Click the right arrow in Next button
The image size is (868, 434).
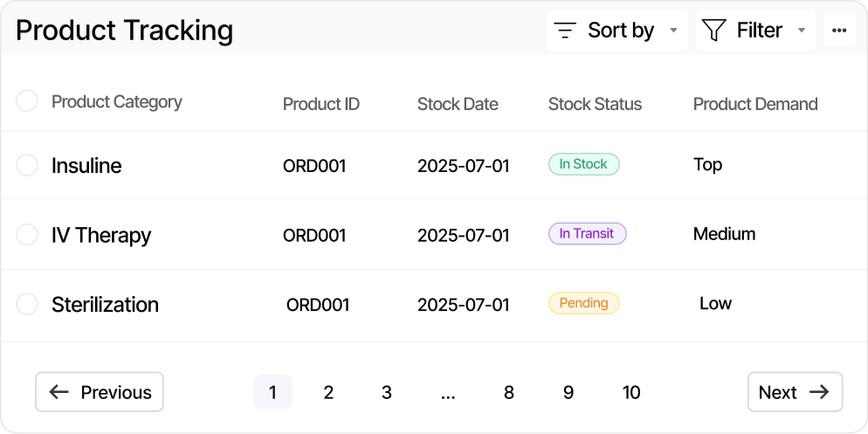click(x=819, y=392)
